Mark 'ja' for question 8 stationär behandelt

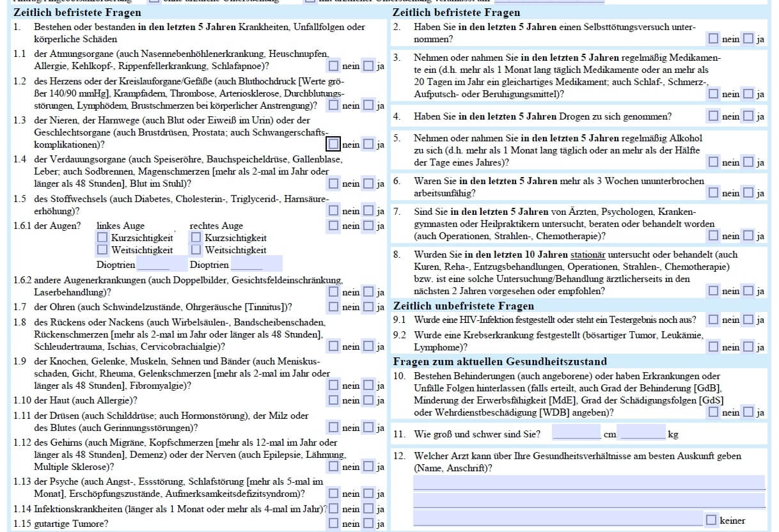pyautogui.click(x=748, y=291)
